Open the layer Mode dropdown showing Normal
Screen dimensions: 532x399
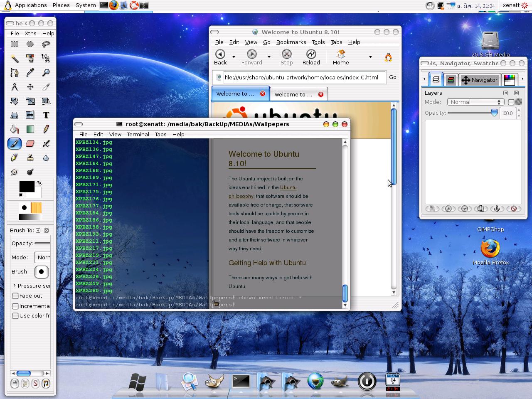(475, 102)
